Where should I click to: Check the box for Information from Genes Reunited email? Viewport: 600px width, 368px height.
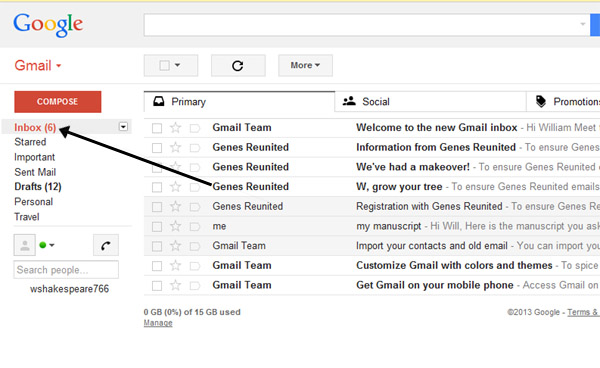point(157,148)
